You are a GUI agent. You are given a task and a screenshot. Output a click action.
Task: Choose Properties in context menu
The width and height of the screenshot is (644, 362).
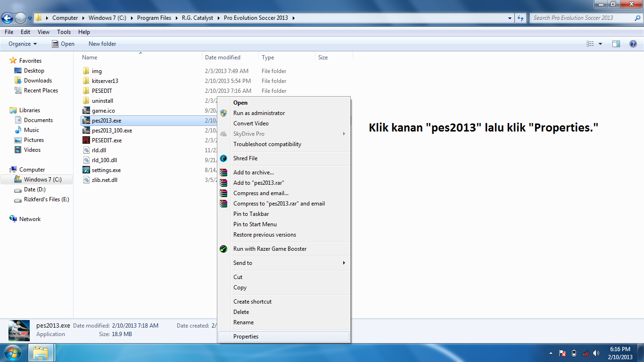pos(284,337)
